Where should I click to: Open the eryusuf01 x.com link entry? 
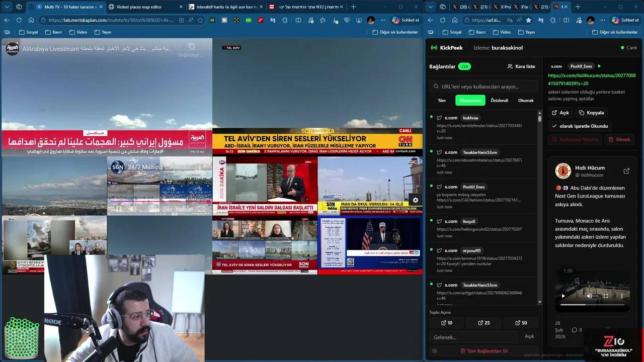tap(481, 260)
